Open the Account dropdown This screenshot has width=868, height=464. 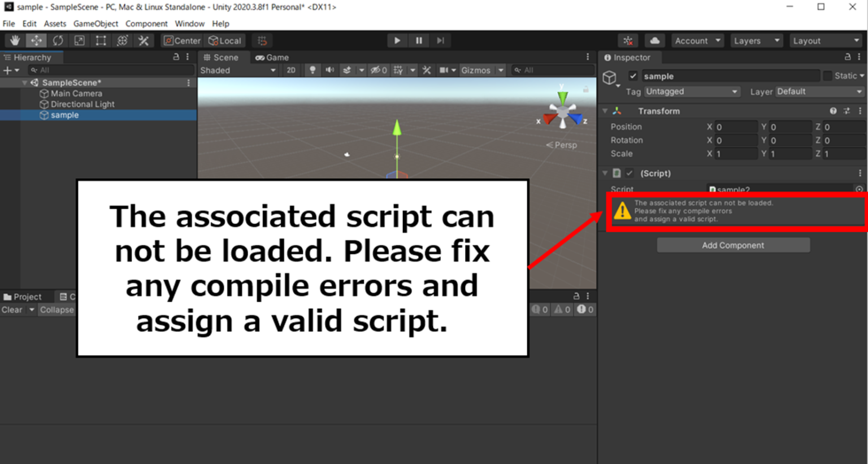(x=697, y=41)
